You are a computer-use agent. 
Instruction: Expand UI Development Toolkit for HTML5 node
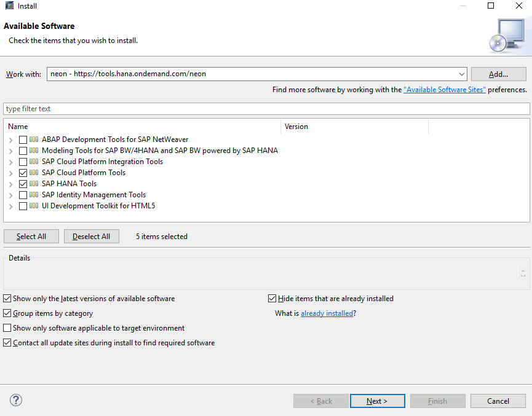pos(11,206)
